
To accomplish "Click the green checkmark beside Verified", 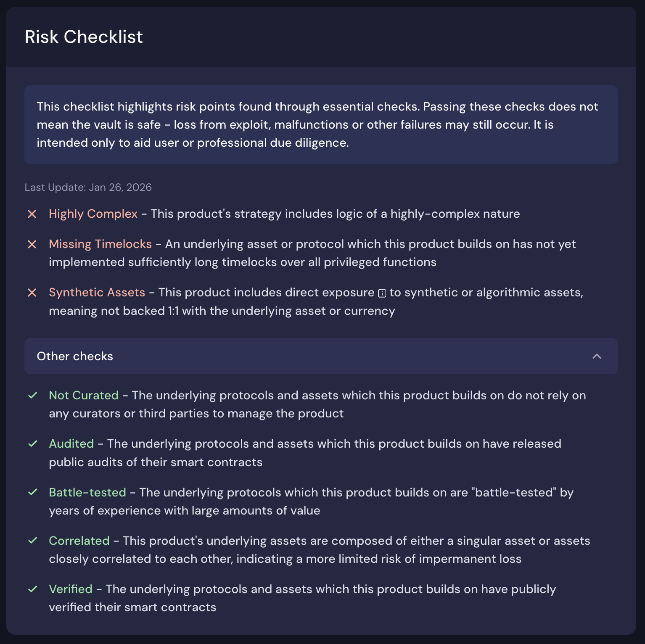I will point(34,589).
